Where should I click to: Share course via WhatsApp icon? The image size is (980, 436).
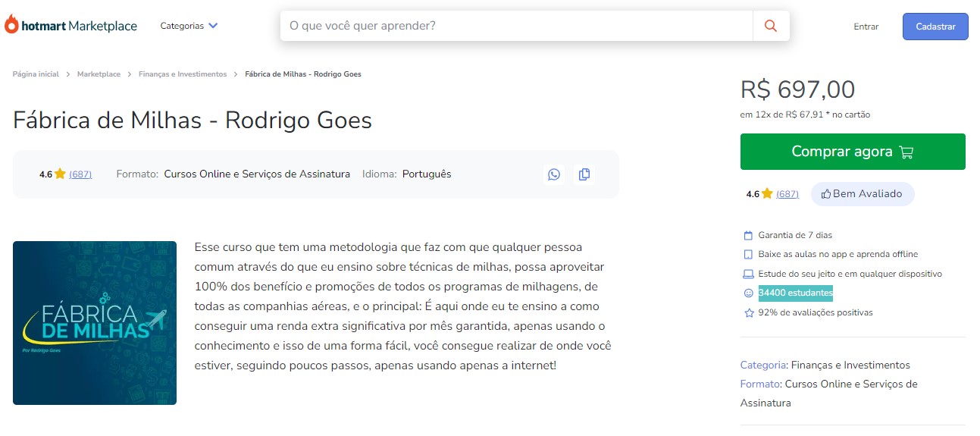[554, 174]
